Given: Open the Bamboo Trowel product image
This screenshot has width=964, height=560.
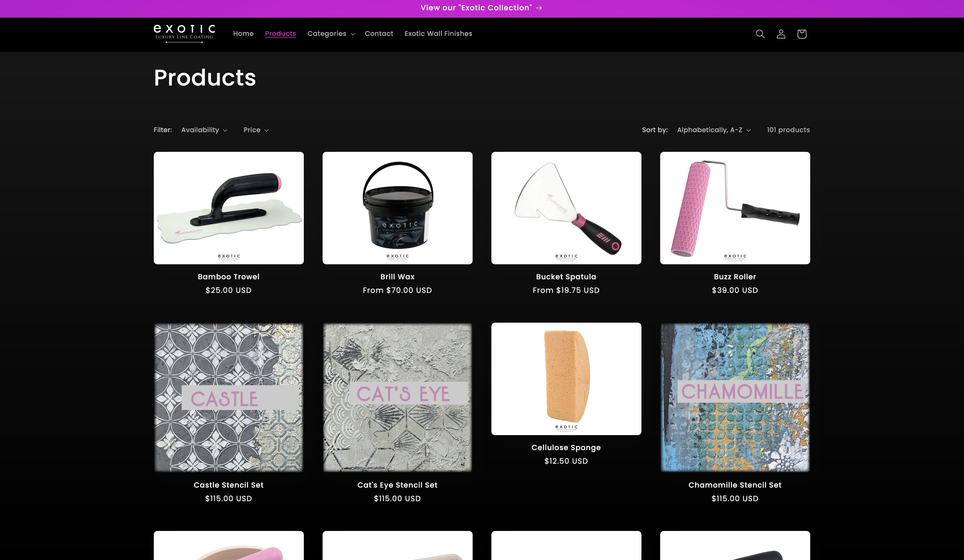Looking at the screenshot, I should pyautogui.click(x=229, y=208).
